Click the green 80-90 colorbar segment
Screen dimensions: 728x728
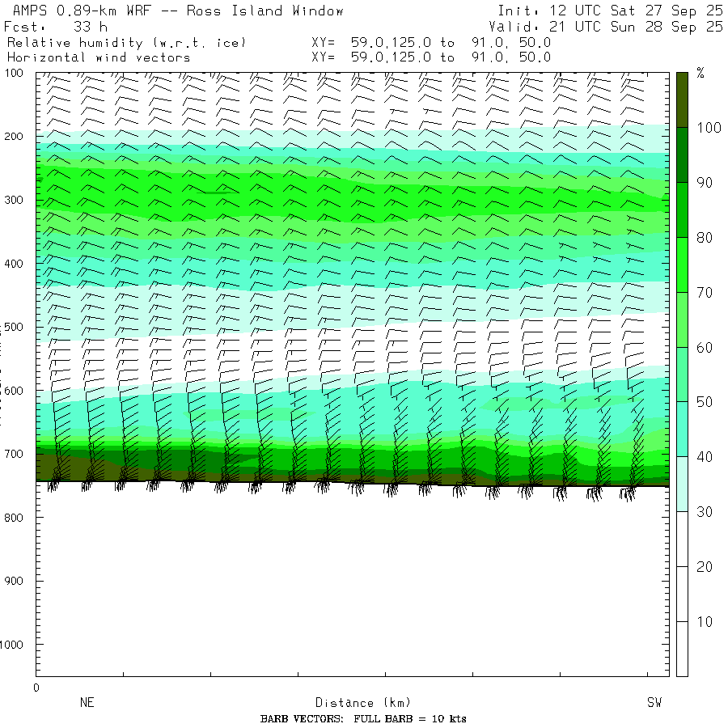pos(682,210)
